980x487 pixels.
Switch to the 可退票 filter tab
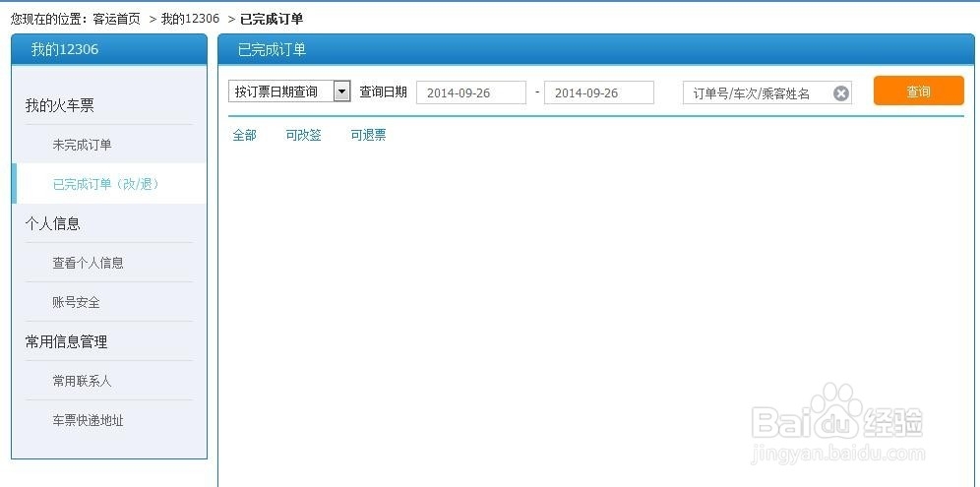pos(368,135)
